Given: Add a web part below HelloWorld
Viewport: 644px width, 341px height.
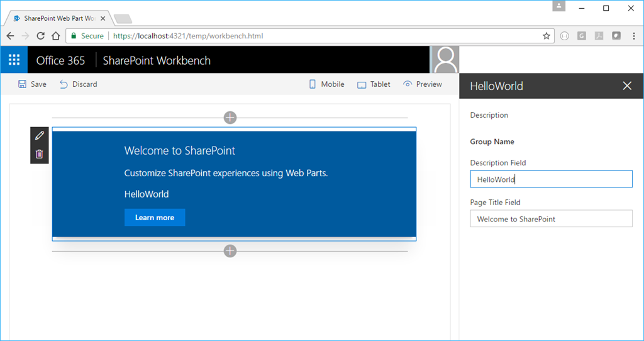Looking at the screenshot, I should point(230,251).
